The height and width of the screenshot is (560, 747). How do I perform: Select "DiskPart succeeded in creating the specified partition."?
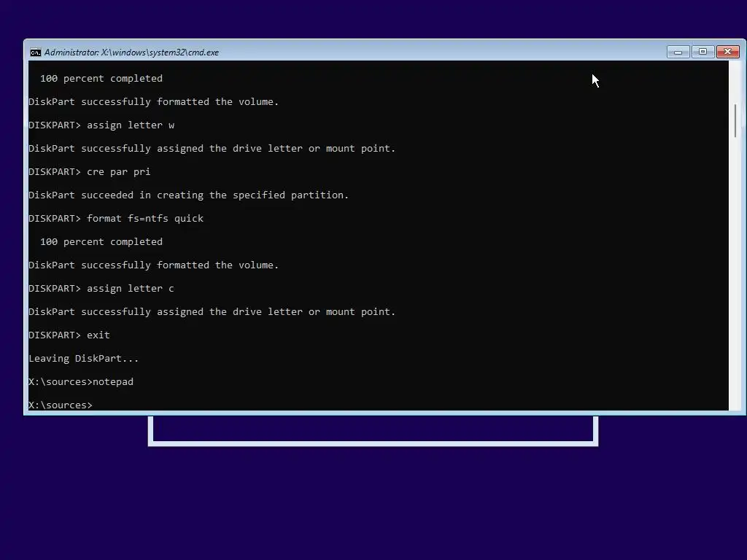(189, 195)
